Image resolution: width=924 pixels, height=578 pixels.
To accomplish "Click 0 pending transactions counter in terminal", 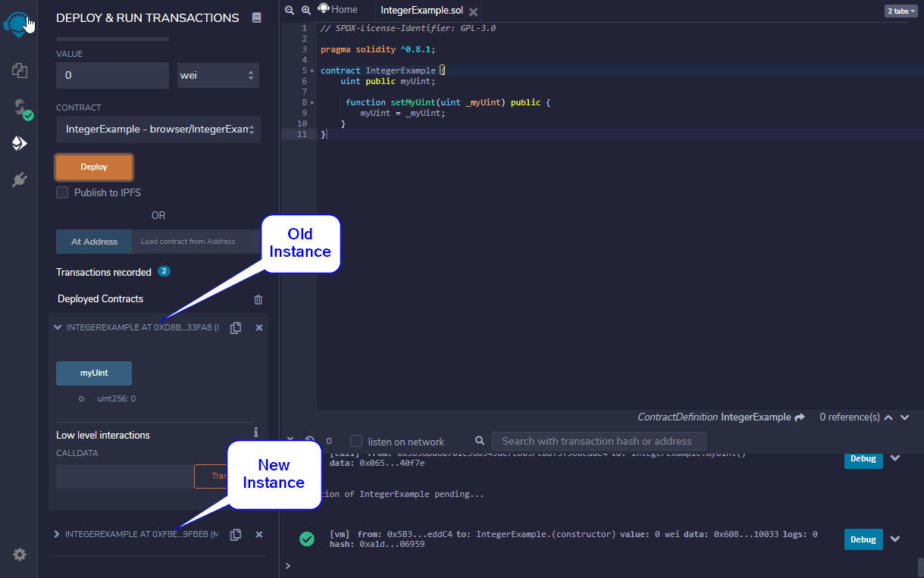I will click(329, 441).
